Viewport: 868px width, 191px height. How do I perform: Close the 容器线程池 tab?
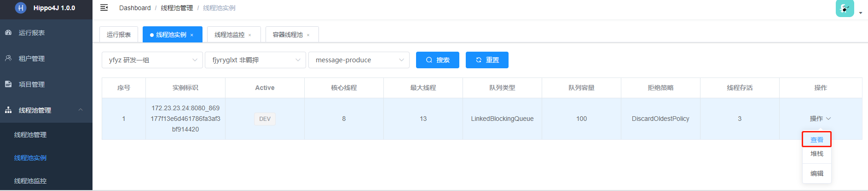point(308,35)
